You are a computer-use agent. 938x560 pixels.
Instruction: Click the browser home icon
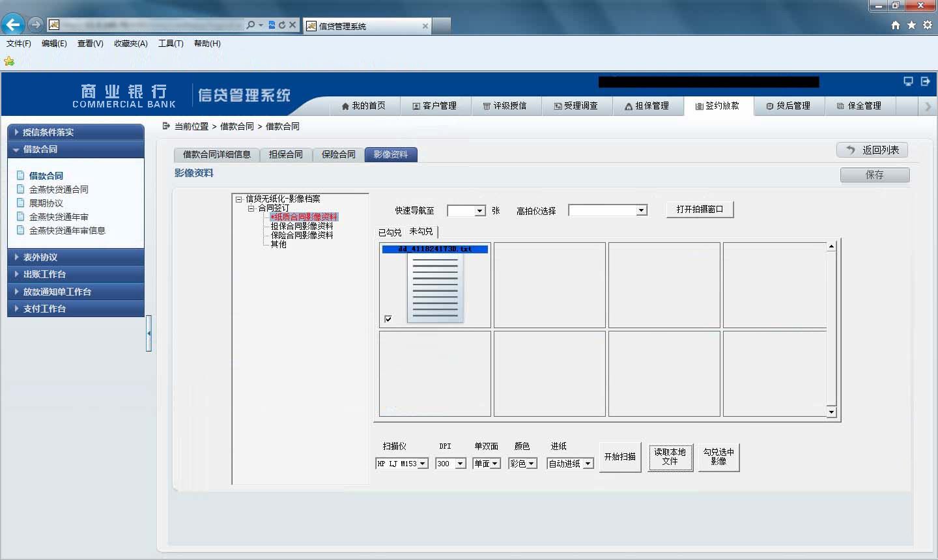tap(896, 25)
